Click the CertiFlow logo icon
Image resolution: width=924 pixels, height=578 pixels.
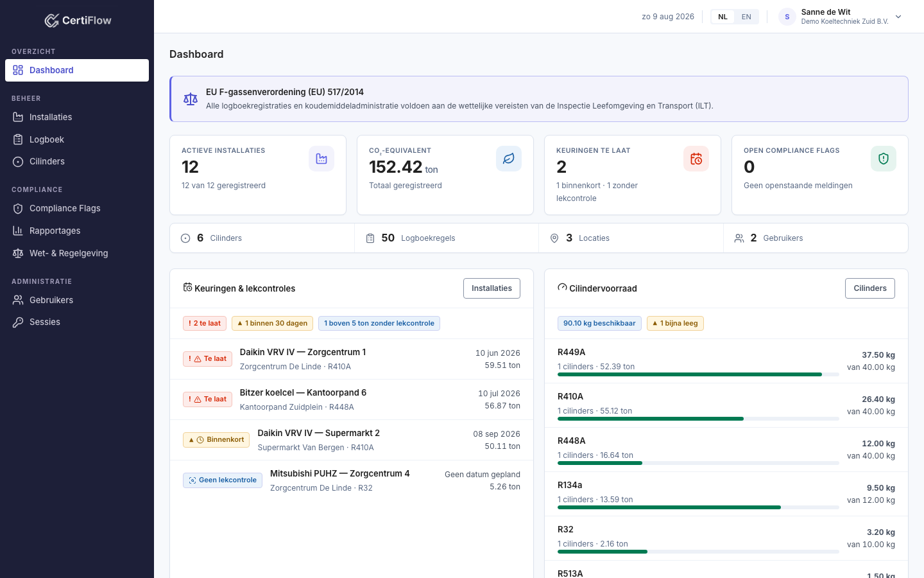pyautogui.click(x=51, y=21)
